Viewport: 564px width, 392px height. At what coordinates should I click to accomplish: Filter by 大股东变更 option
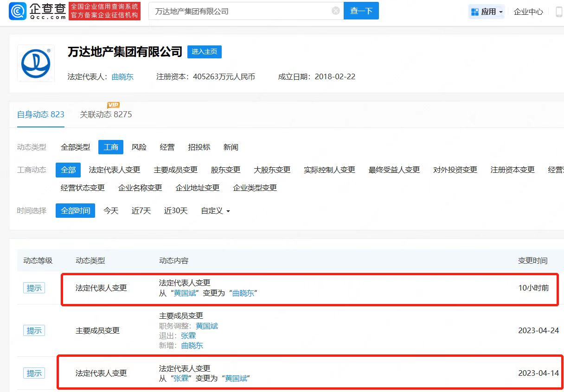coord(272,170)
